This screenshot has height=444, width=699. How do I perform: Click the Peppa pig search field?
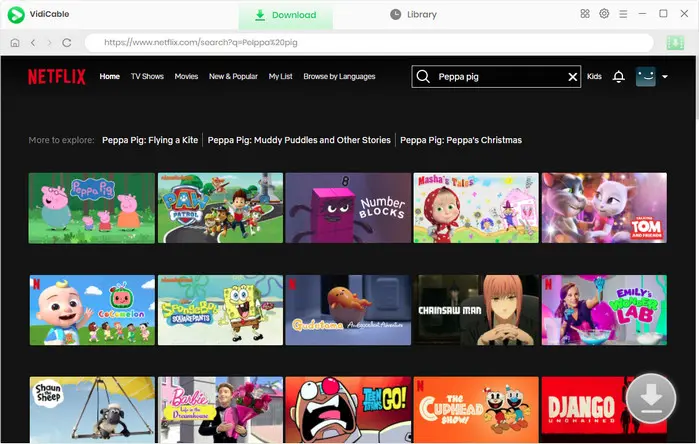click(x=496, y=77)
